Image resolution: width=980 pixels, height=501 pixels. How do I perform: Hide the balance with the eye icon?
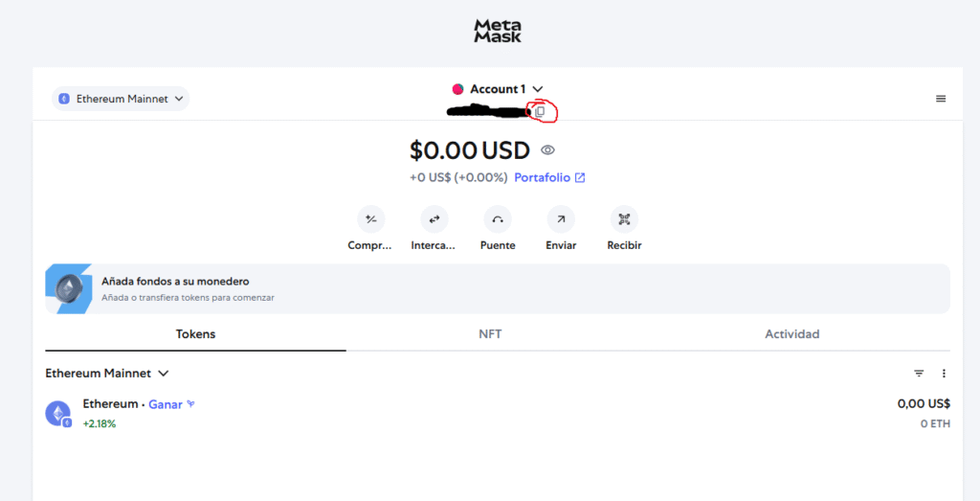(547, 150)
